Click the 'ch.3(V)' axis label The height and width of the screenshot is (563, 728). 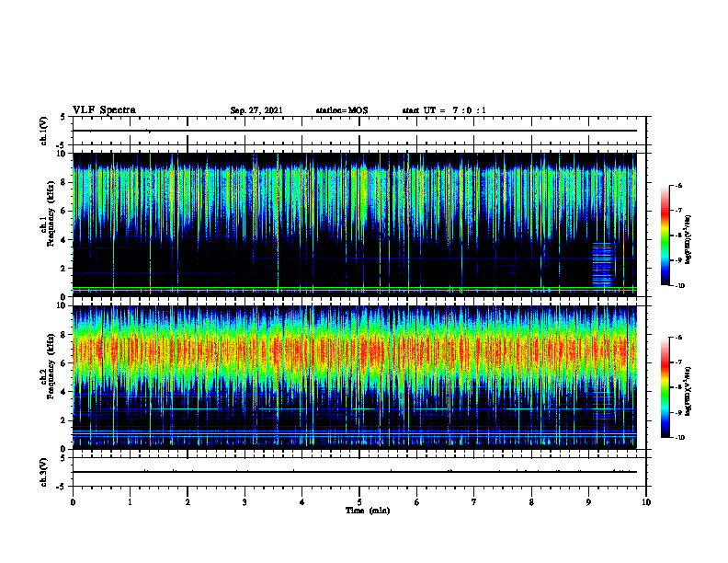coord(43,472)
